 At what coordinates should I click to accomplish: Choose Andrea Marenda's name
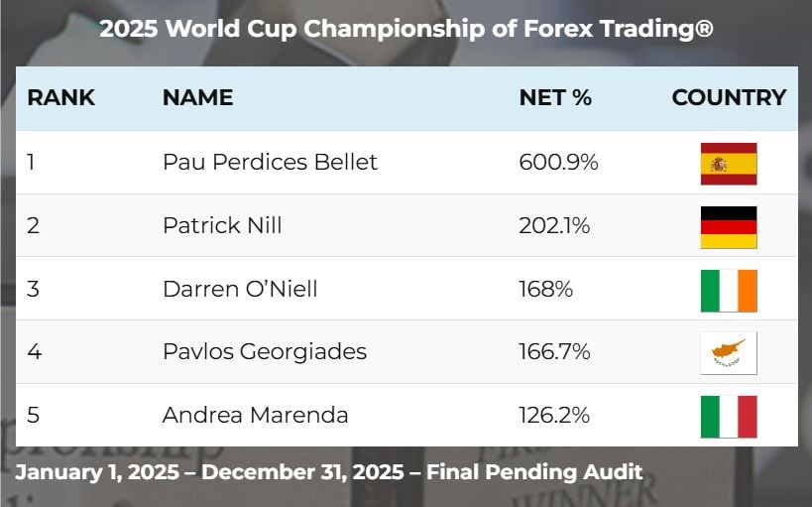point(255,416)
